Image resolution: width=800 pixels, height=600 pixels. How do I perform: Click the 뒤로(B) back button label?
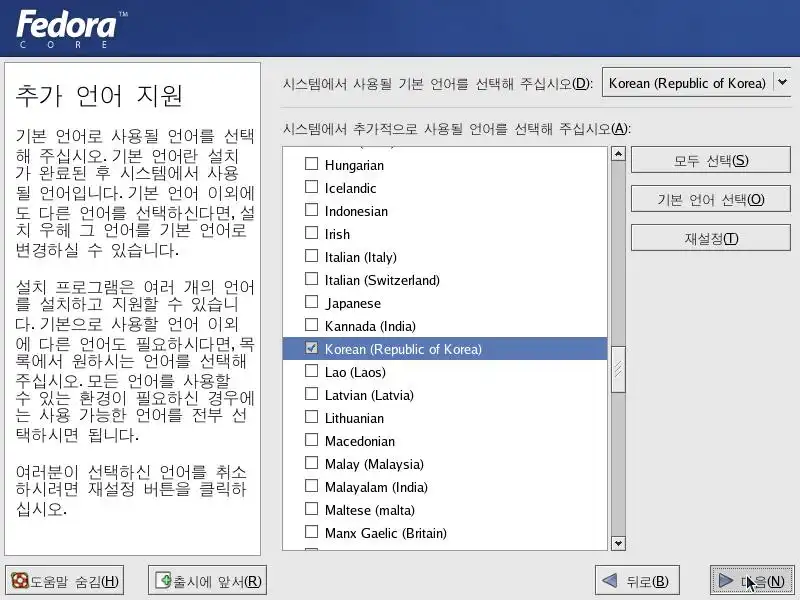647,581
